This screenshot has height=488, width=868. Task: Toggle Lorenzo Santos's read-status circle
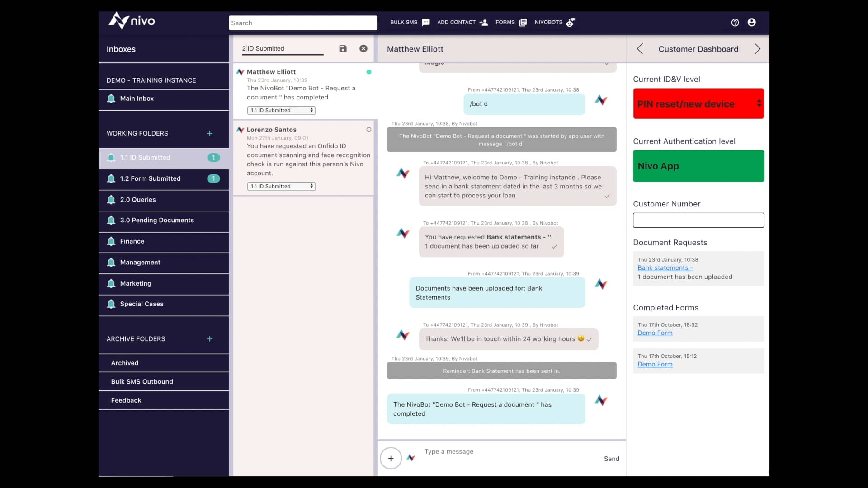tap(368, 130)
